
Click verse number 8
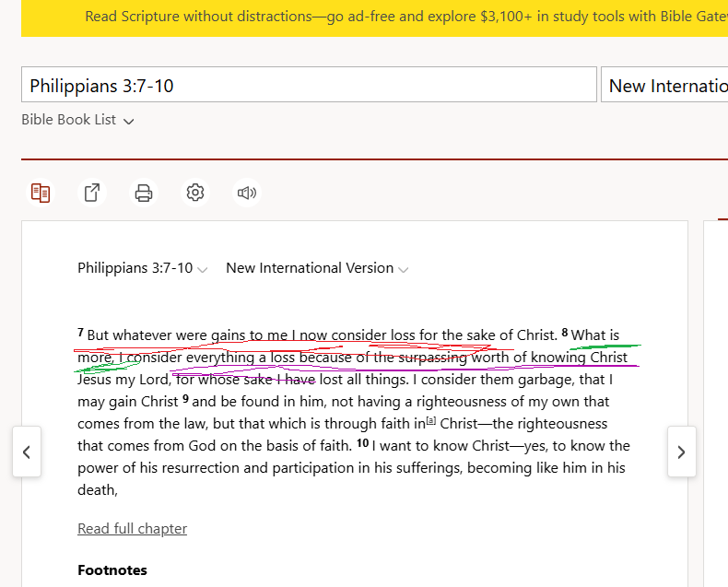click(x=565, y=333)
